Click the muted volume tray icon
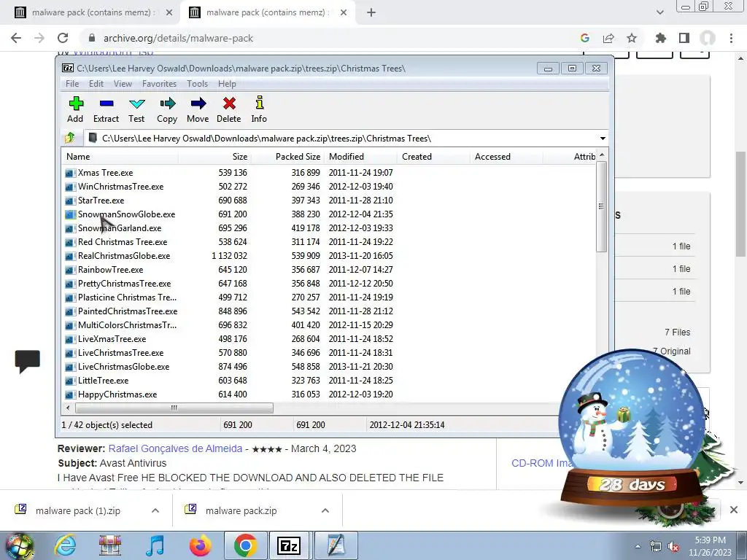This screenshot has height=560, width=747. (x=673, y=547)
